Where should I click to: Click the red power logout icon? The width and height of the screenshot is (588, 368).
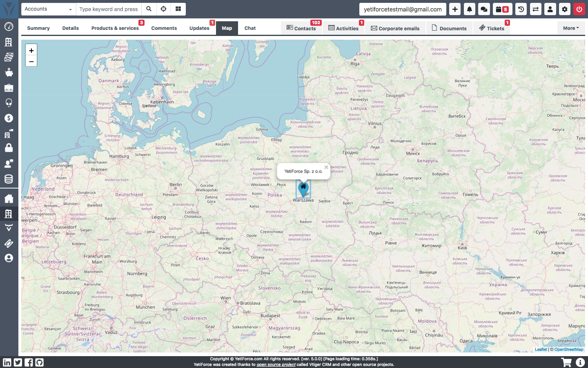[x=579, y=9]
